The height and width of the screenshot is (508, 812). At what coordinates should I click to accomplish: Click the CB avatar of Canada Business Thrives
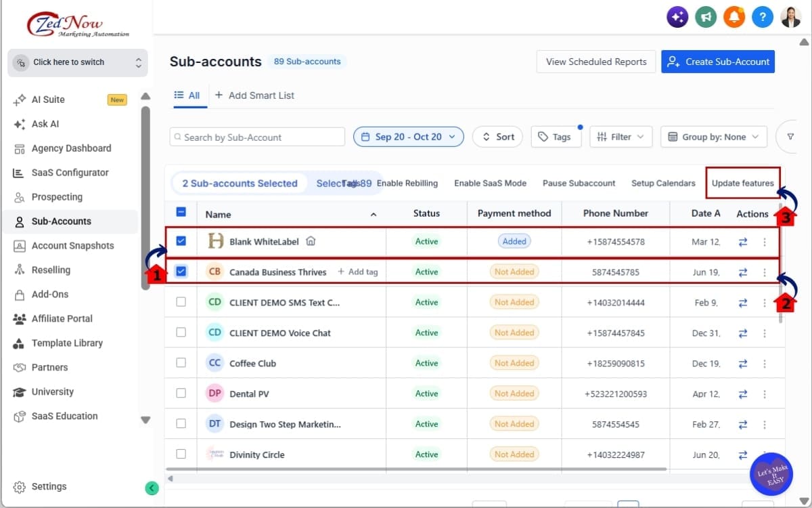[215, 272]
